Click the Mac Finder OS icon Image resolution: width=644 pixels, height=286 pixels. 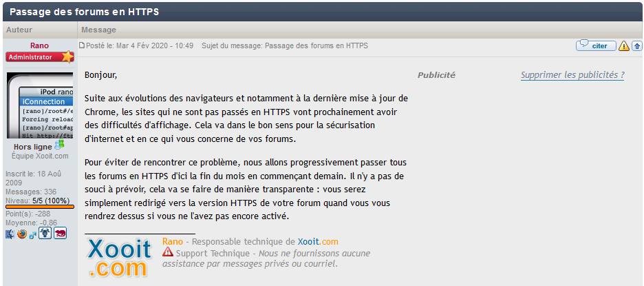[x=10, y=234]
